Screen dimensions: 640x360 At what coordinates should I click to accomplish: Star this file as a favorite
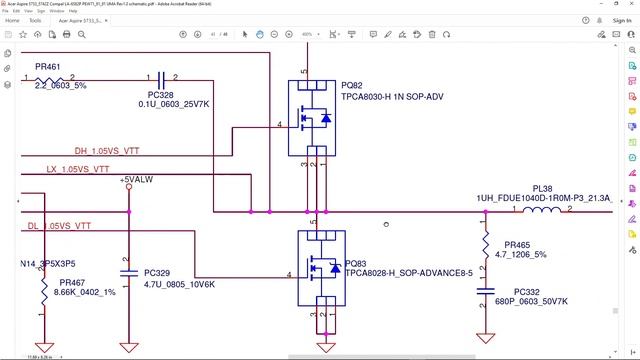(x=23, y=35)
